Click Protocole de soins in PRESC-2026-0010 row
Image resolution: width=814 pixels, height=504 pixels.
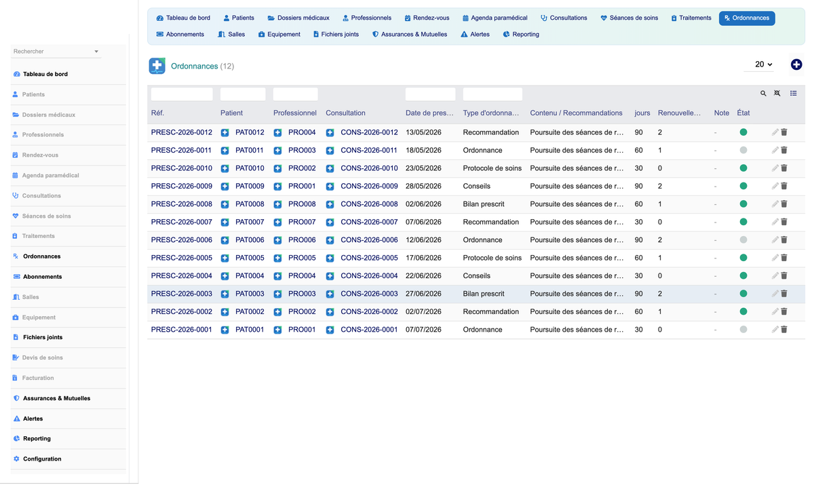tap(492, 168)
